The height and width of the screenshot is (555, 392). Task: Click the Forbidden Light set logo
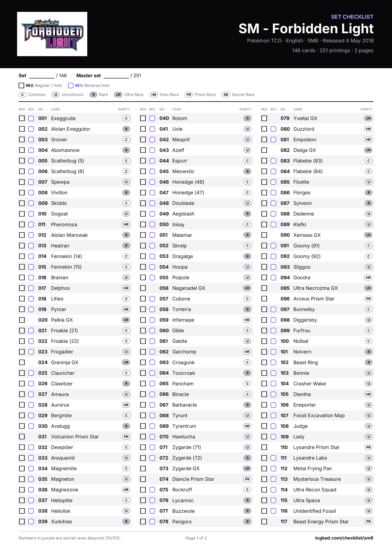(x=52, y=34)
